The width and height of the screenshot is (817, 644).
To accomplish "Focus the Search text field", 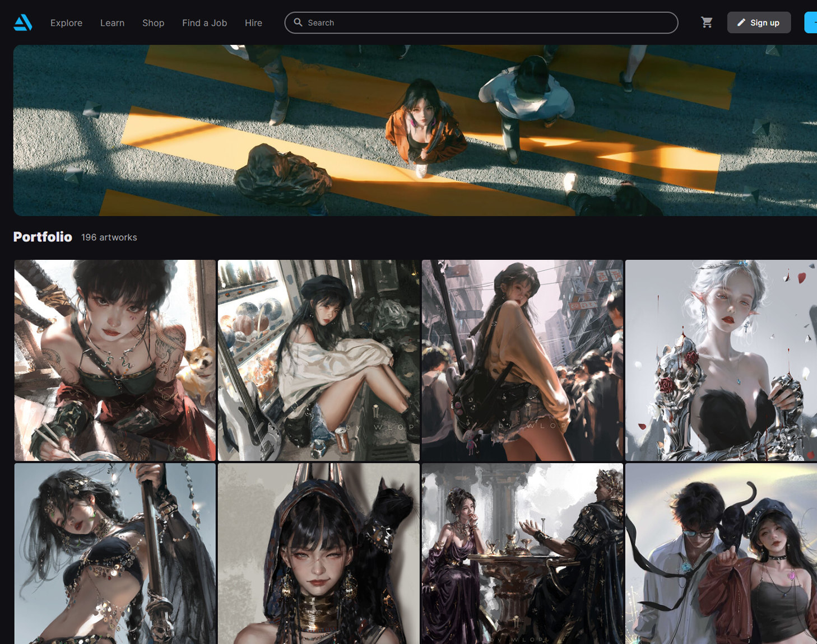I will tap(488, 23).
